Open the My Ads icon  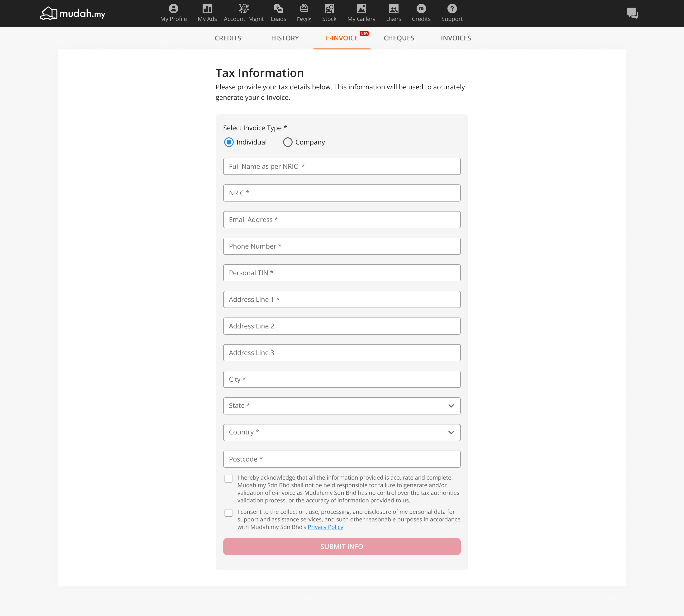pos(207,9)
